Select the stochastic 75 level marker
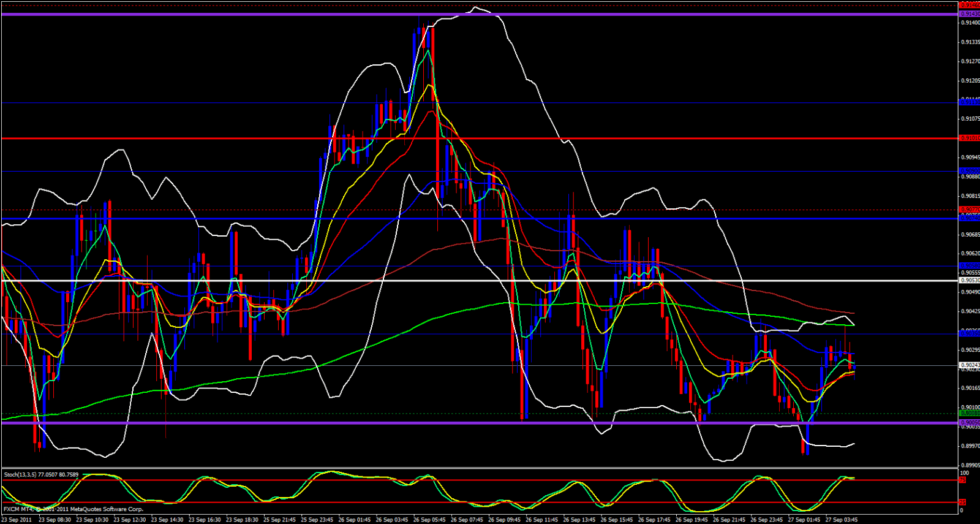 click(x=962, y=480)
